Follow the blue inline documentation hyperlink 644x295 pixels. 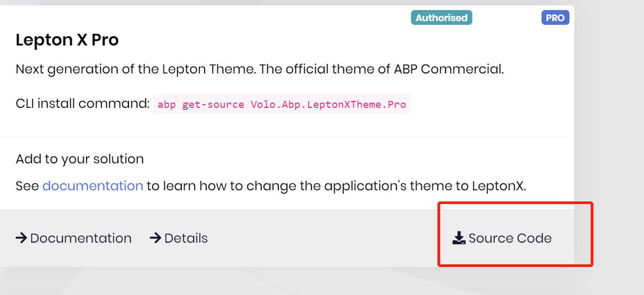tap(92, 186)
